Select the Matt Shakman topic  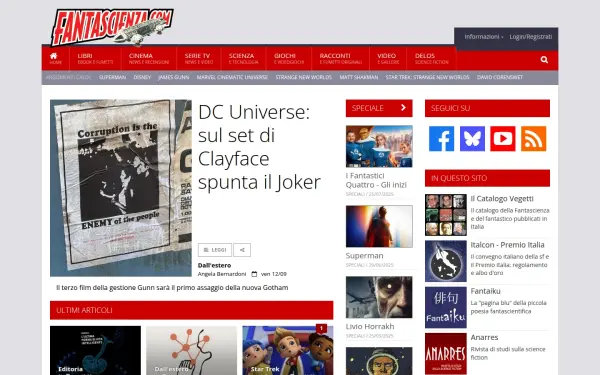tap(359, 77)
